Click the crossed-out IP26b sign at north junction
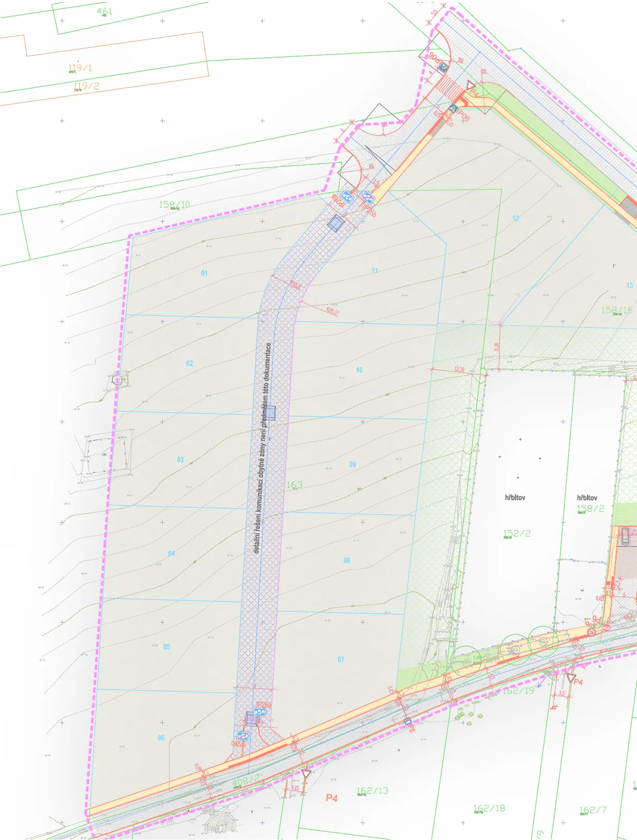 tap(368, 197)
